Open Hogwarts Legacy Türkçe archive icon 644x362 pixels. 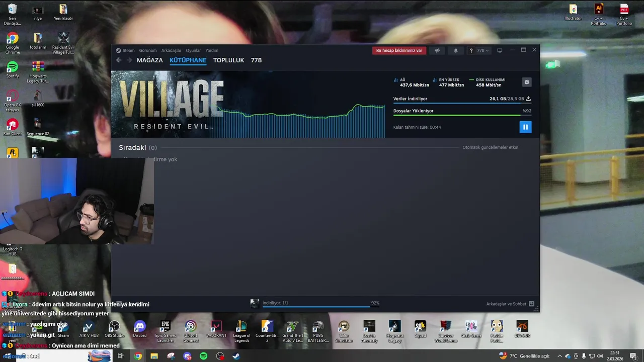click(x=38, y=72)
